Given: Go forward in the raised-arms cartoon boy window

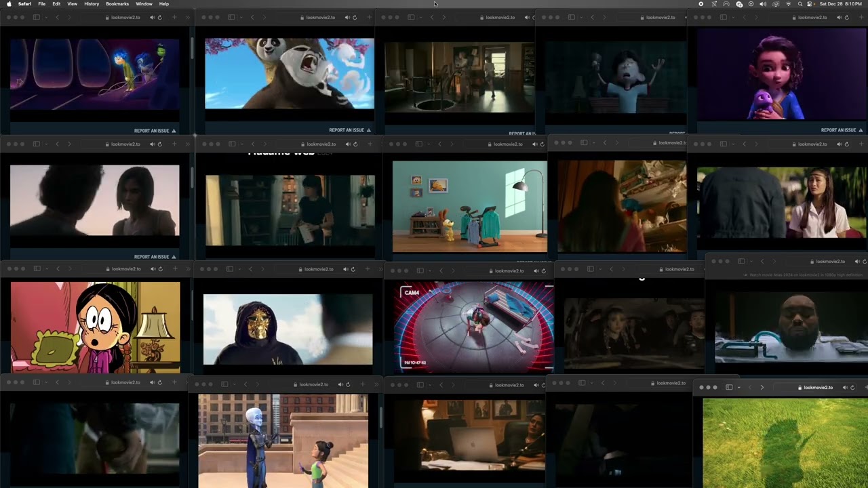Looking at the screenshot, I should tap(604, 17).
